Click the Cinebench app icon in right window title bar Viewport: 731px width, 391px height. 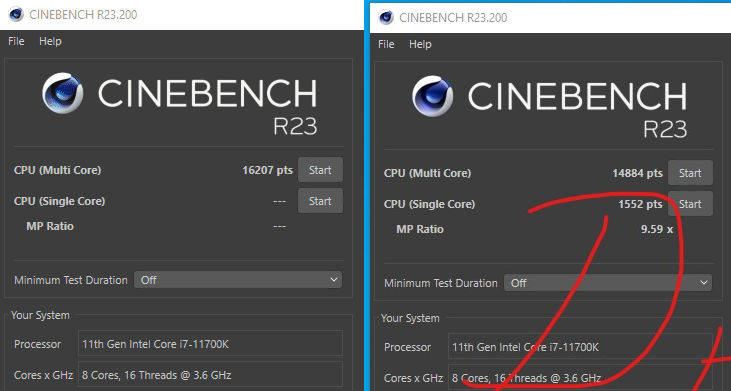[x=386, y=18]
